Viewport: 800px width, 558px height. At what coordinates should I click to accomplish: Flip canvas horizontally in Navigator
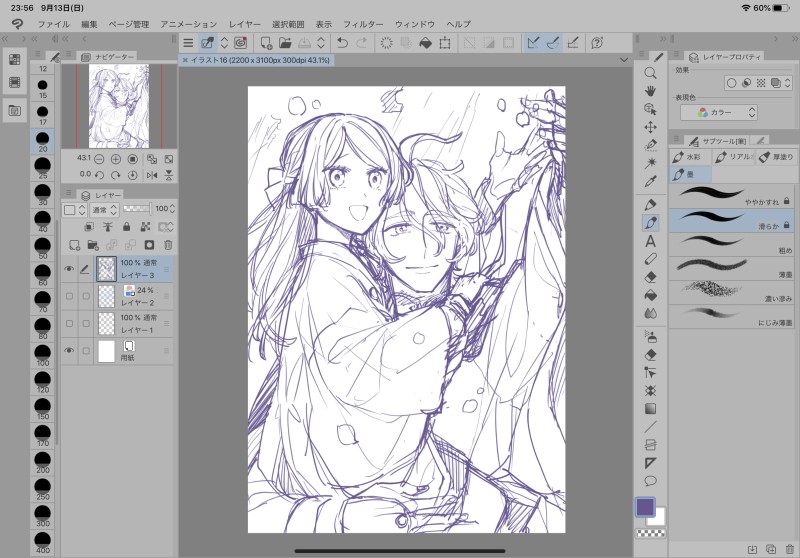(x=152, y=175)
